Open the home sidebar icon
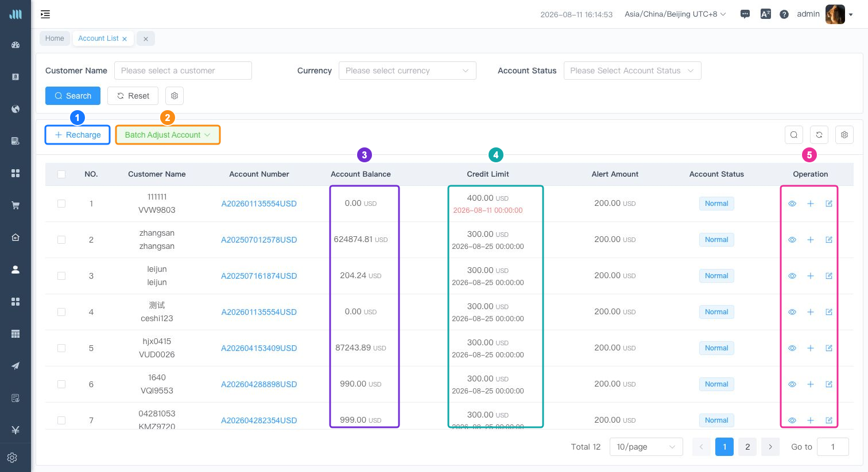Screen dimensions: 868x472 pos(15,237)
